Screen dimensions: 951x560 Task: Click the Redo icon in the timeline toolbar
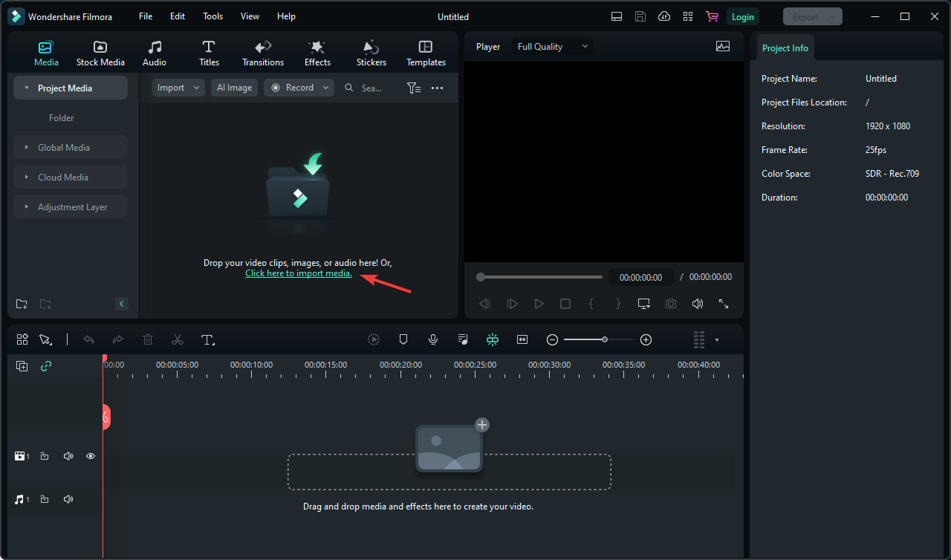click(x=117, y=339)
